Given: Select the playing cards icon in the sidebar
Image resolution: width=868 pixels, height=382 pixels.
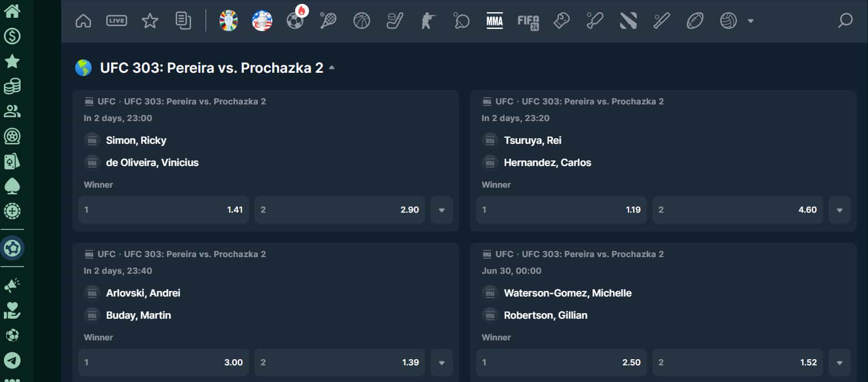Looking at the screenshot, I should coord(12,161).
